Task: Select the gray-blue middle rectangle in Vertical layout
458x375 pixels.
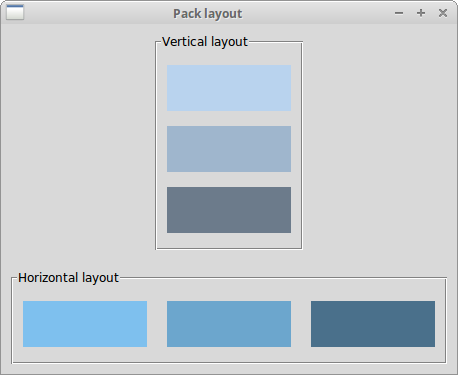Action: tap(229, 149)
